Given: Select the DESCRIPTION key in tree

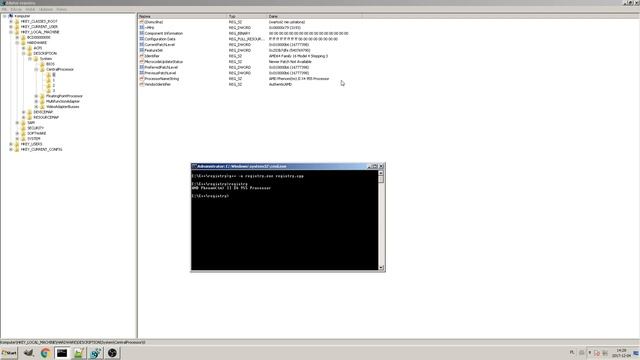Looking at the screenshot, I should tap(45, 53).
